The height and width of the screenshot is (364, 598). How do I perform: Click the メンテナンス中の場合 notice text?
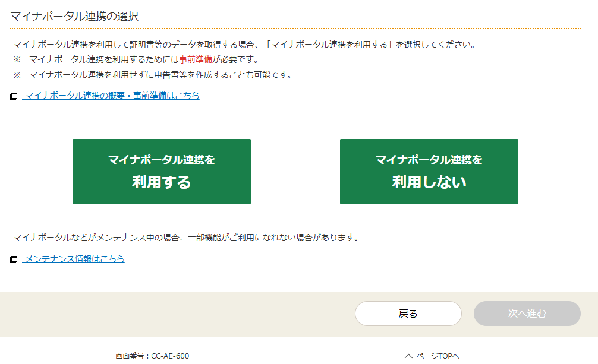click(x=186, y=238)
